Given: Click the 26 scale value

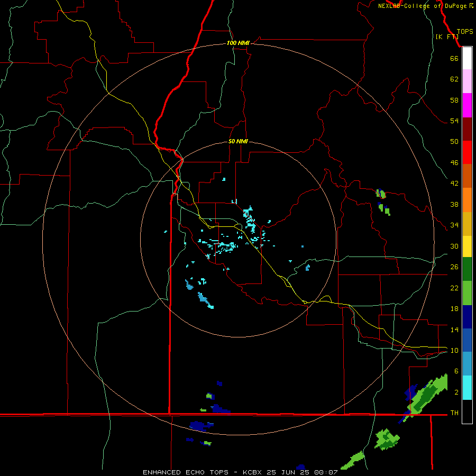Looking at the screenshot, I should (x=454, y=267).
